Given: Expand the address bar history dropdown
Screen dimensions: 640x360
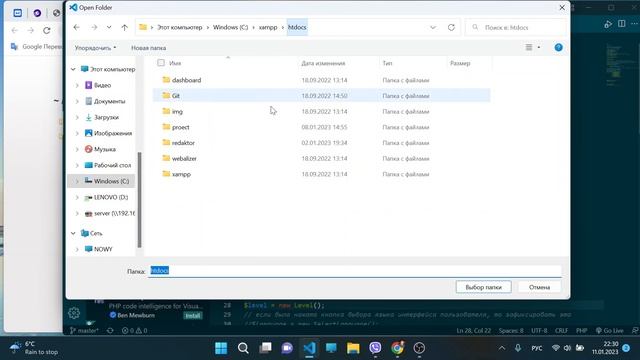Looking at the screenshot, I should [433, 27].
